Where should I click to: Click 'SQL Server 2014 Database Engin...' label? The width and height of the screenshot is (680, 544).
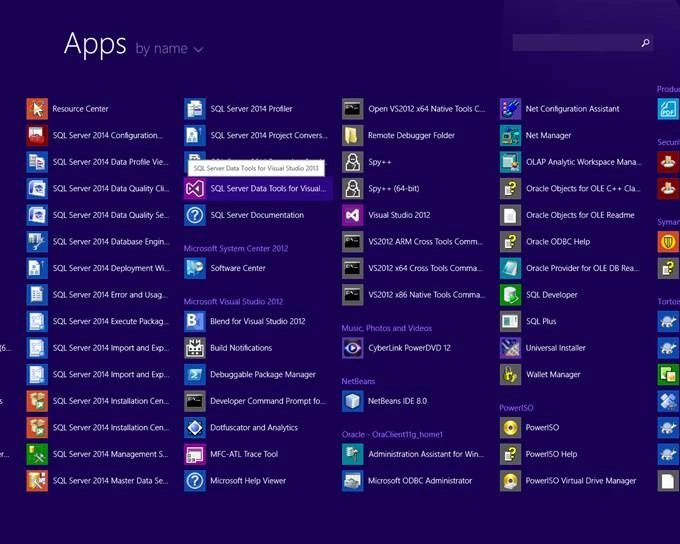coord(111,241)
